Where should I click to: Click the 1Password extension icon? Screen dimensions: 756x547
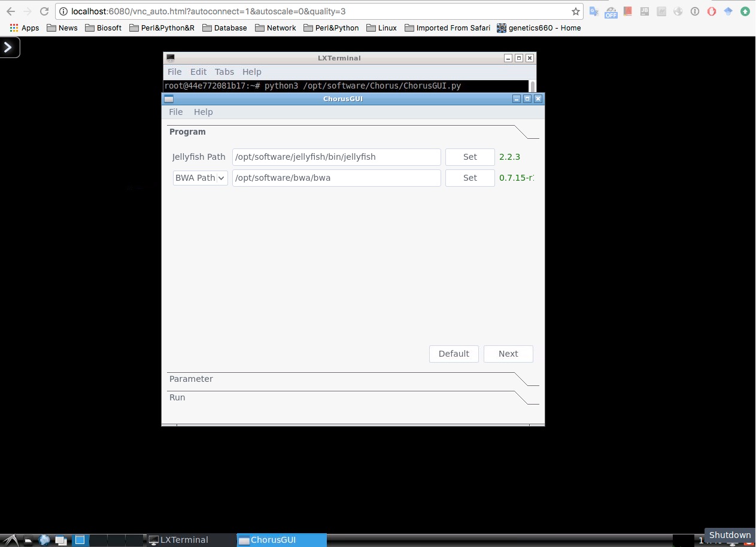[x=695, y=11]
